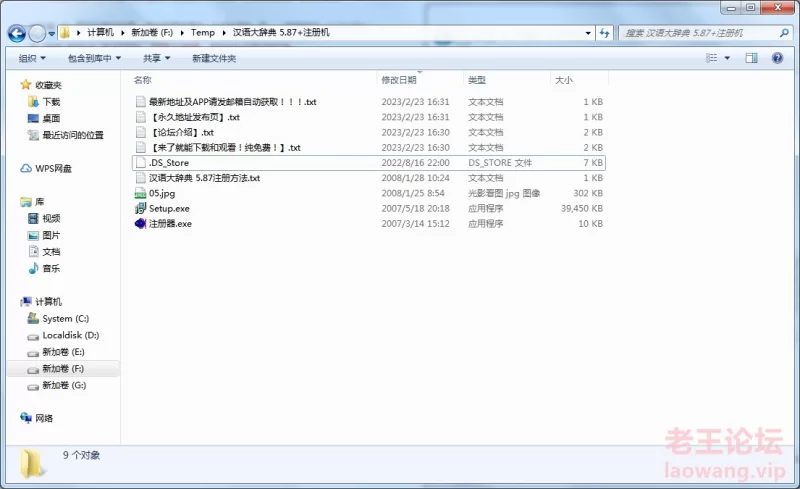Select the 音乐 library

(51, 268)
